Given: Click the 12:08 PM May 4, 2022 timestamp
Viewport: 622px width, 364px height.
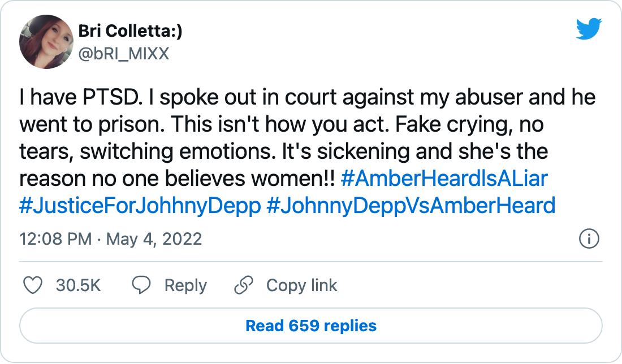Looking at the screenshot, I should point(110,239).
